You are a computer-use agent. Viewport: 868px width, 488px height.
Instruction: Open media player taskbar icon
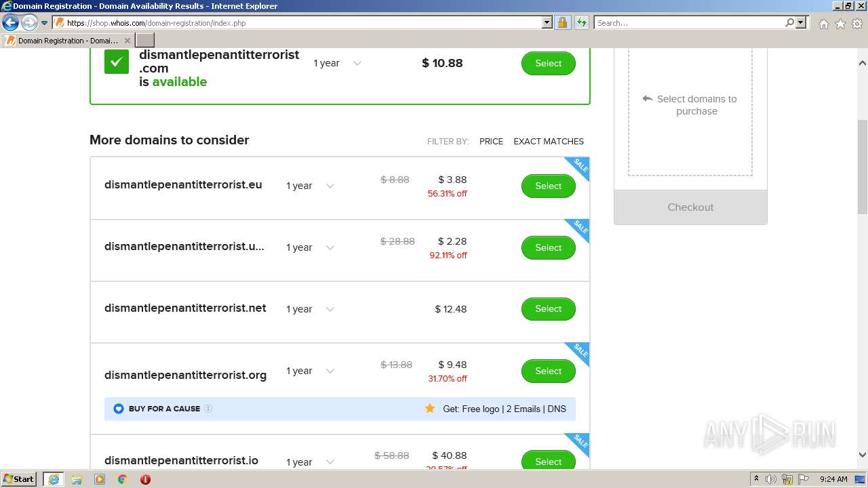point(100,479)
